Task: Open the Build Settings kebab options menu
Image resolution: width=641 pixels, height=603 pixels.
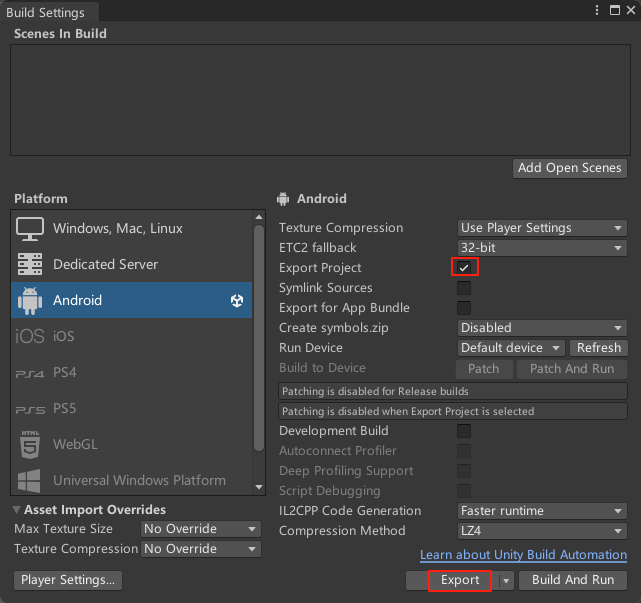Action: point(597,10)
